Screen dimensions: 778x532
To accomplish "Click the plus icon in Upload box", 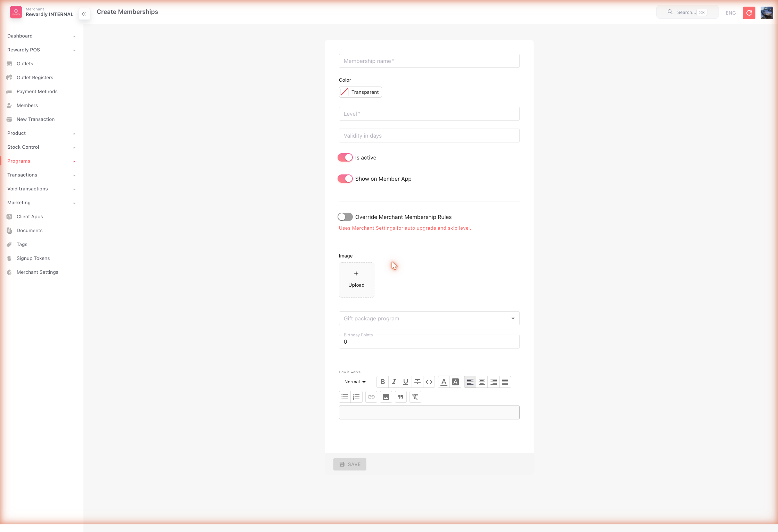I will (x=356, y=273).
